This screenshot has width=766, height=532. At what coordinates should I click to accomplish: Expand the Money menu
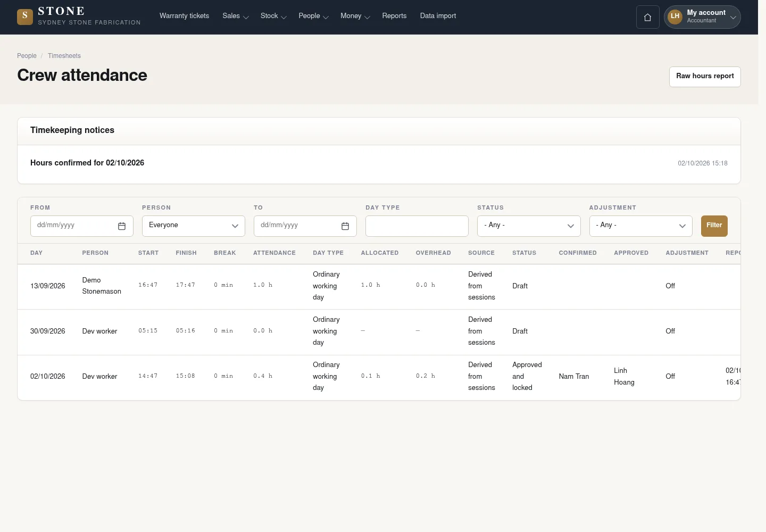pyautogui.click(x=355, y=16)
